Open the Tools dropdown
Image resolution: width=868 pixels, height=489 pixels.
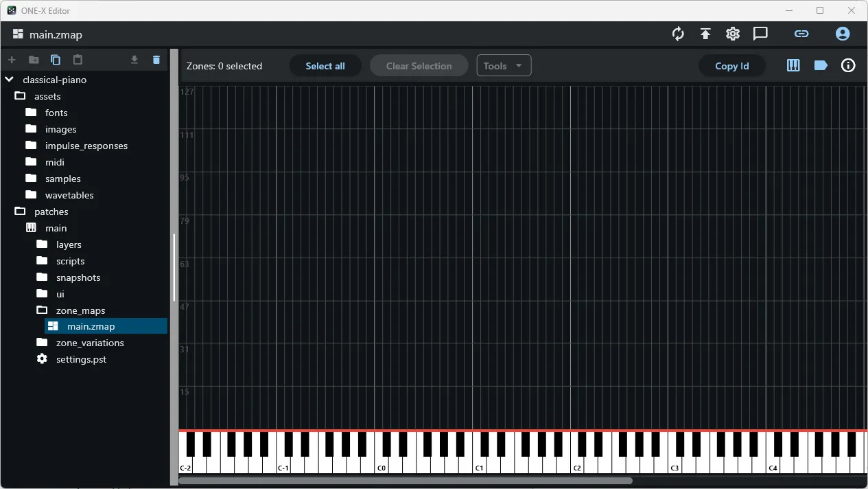tap(504, 66)
